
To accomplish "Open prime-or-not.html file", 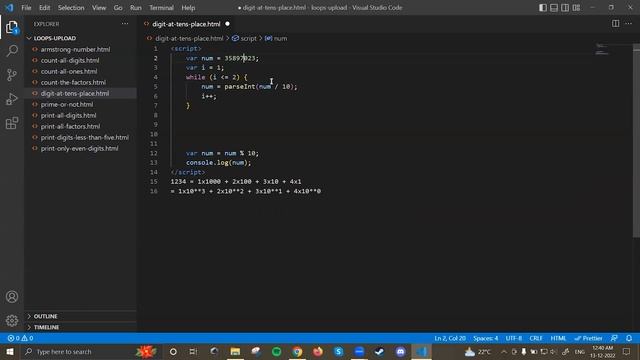I will click(x=67, y=104).
